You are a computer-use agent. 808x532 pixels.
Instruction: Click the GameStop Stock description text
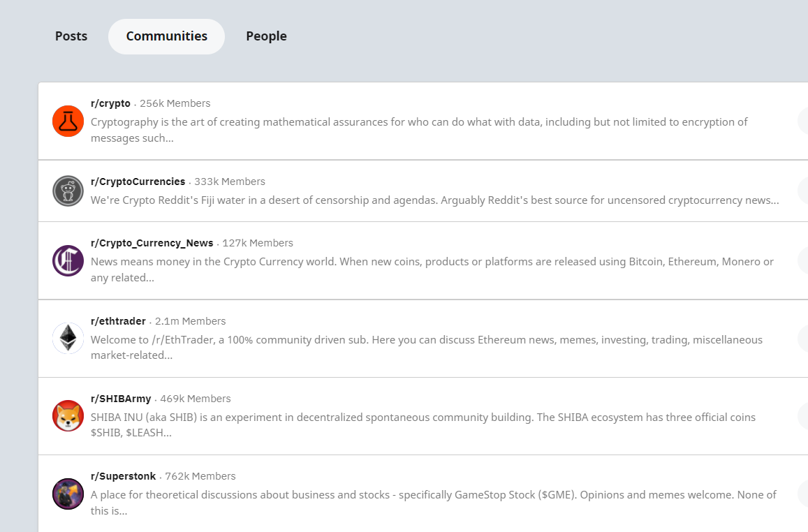coord(434,503)
